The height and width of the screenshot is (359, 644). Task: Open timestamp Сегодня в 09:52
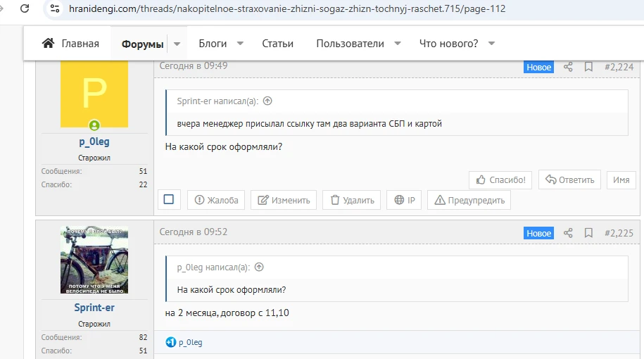[x=194, y=232]
